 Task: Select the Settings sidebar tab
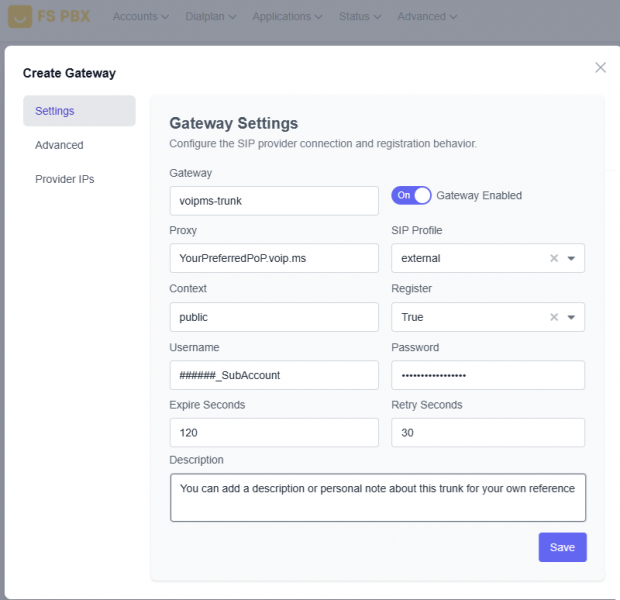click(x=79, y=111)
